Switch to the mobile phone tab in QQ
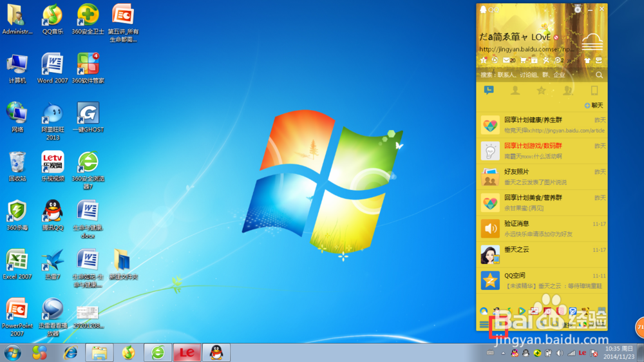This screenshot has width=644, height=362. [594, 90]
